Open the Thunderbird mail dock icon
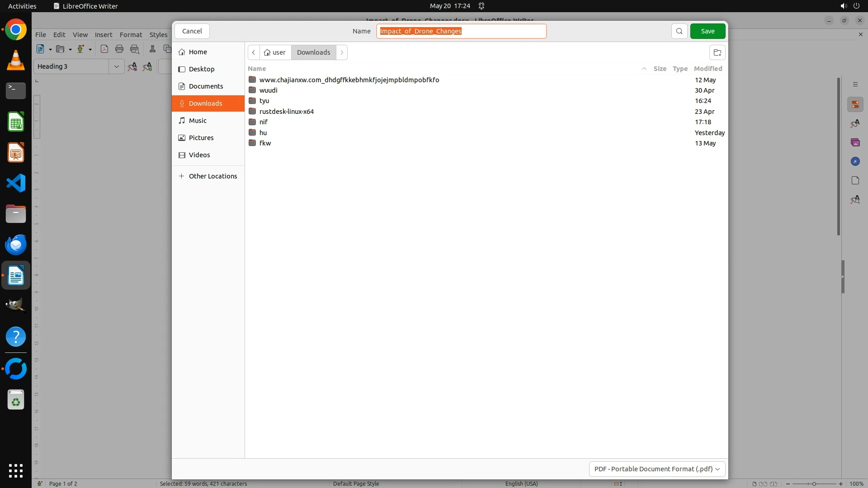 tap(16, 245)
